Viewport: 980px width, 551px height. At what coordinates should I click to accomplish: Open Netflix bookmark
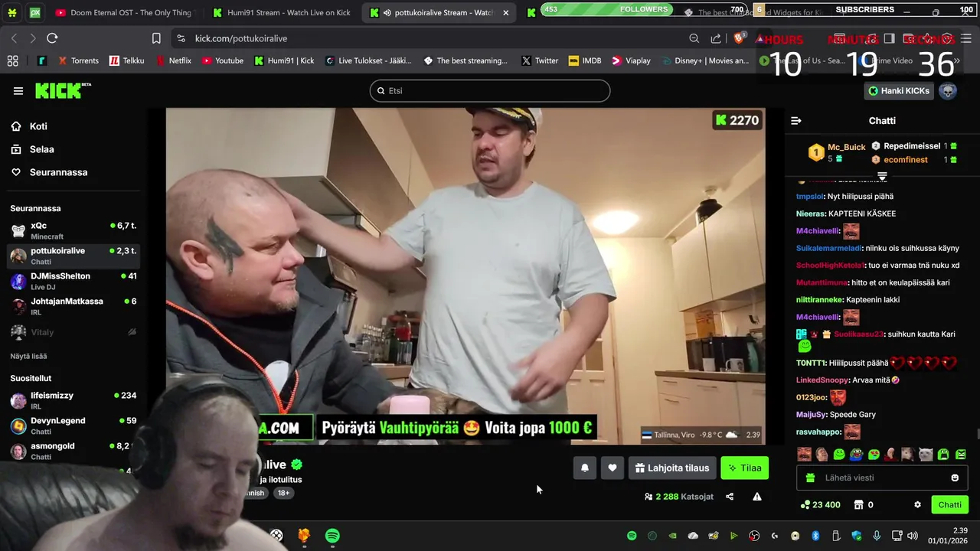[174, 60]
